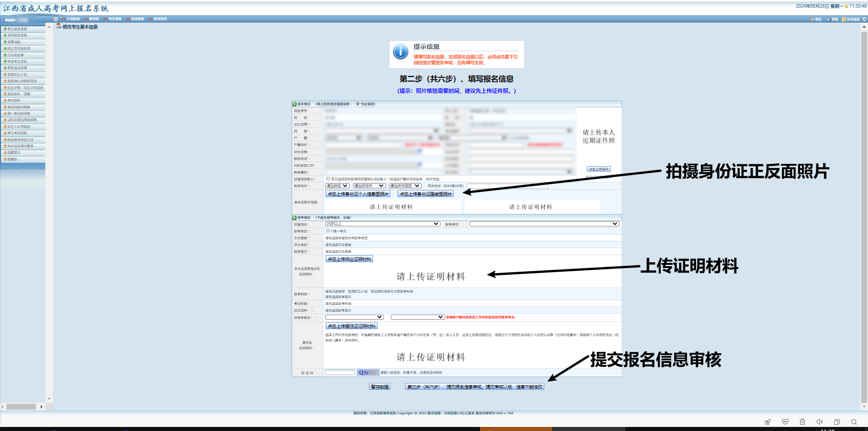This screenshot has height=431, width=868.
Task: Open 帮助 help icon in top bar
Action: click(x=832, y=19)
